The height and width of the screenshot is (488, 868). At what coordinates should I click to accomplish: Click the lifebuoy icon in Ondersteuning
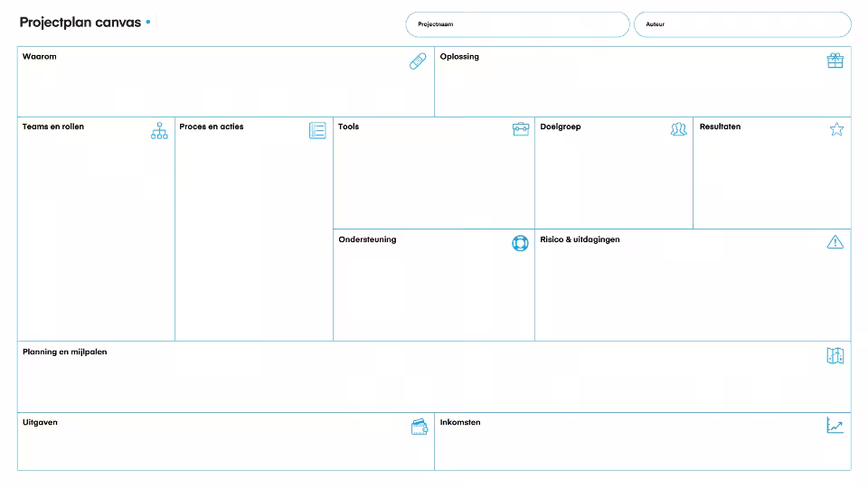tap(520, 243)
